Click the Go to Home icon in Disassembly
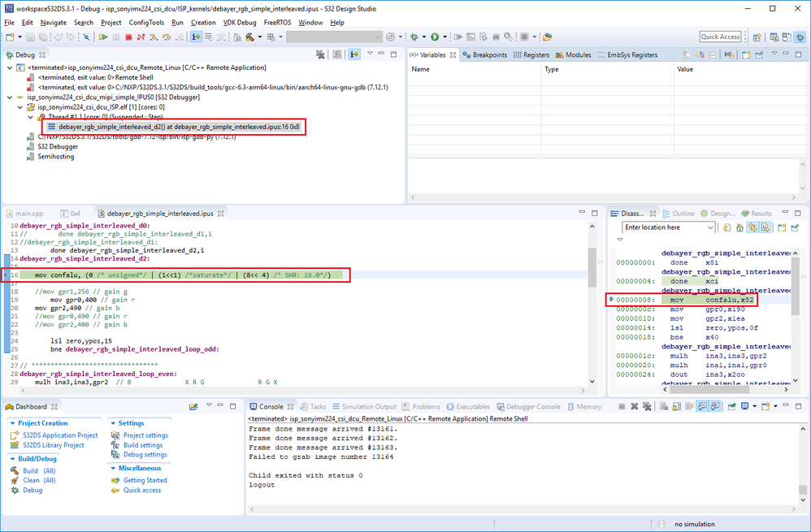 pyautogui.click(x=739, y=227)
